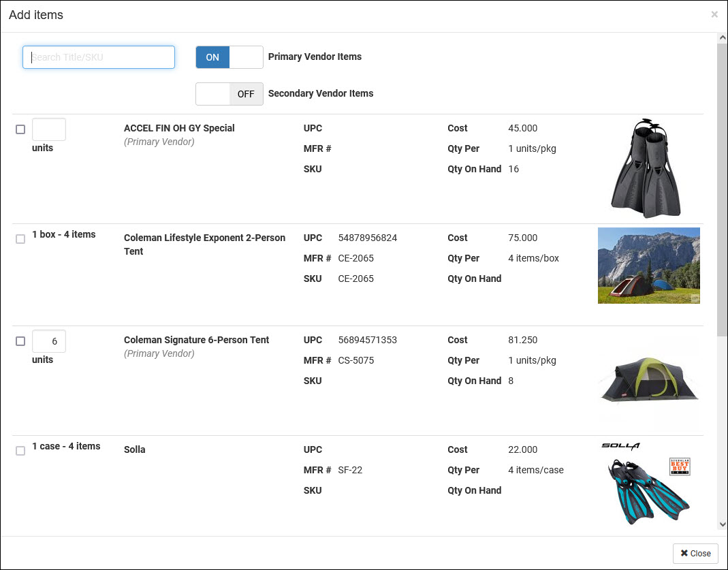Viewport: 728px width, 570px height.
Task: Open the ACCEL FIN black fins thumbnail
Action: (646, 168)
